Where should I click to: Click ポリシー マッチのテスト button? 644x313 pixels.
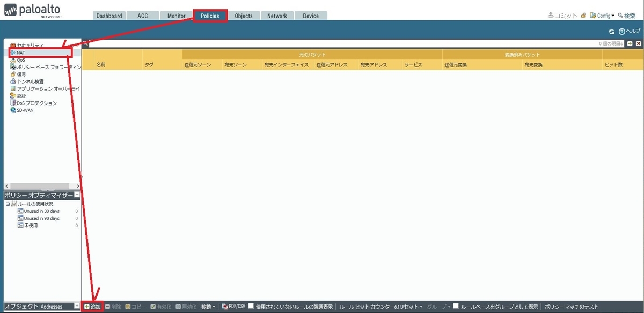(x=571, y=307)
